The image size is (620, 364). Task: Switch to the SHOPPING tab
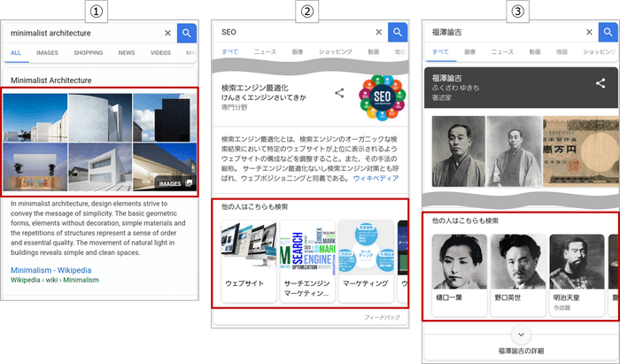point(89,53)
